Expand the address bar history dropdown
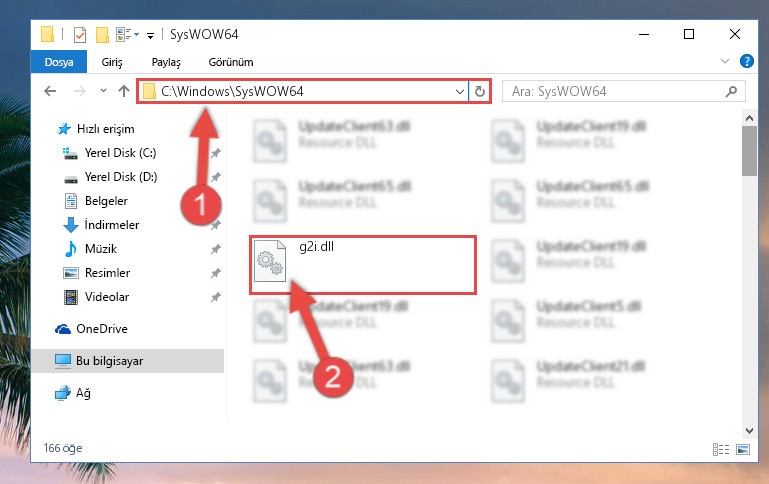 [460, 91]
